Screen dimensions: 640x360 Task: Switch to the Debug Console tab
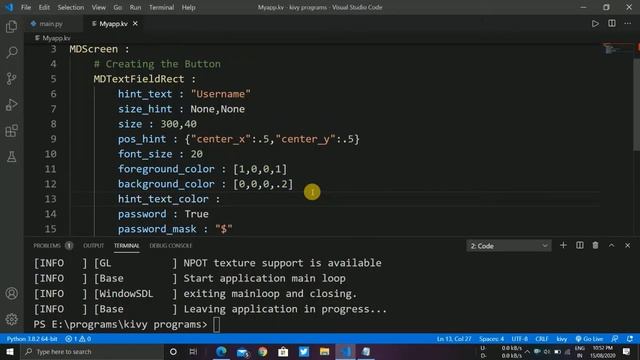point(171,245)
